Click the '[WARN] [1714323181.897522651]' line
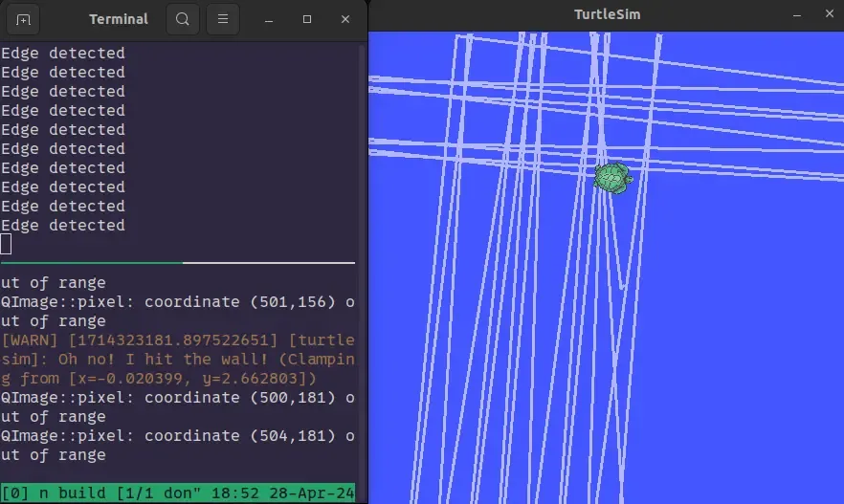The height and width of the screenshot is (504, 844). (x=178, y=340)
